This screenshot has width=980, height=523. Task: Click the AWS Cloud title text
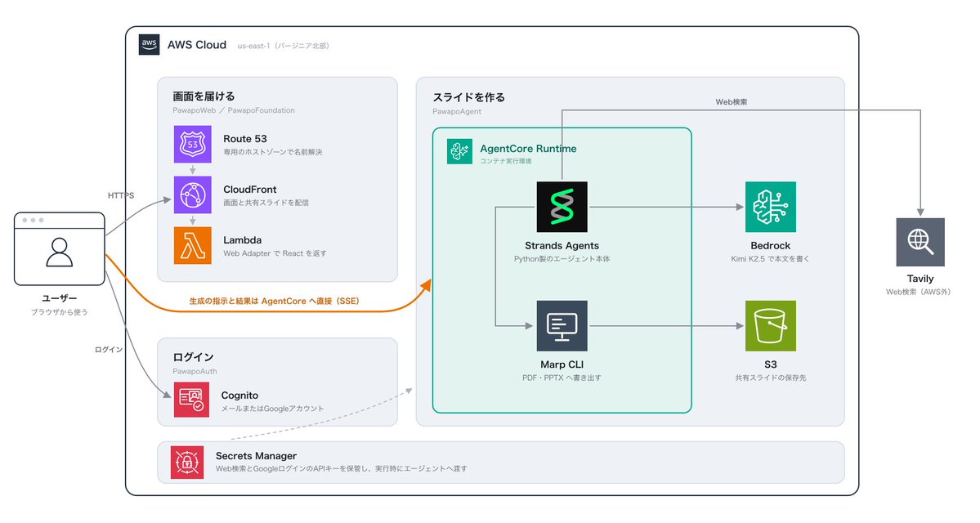(197, 45)
